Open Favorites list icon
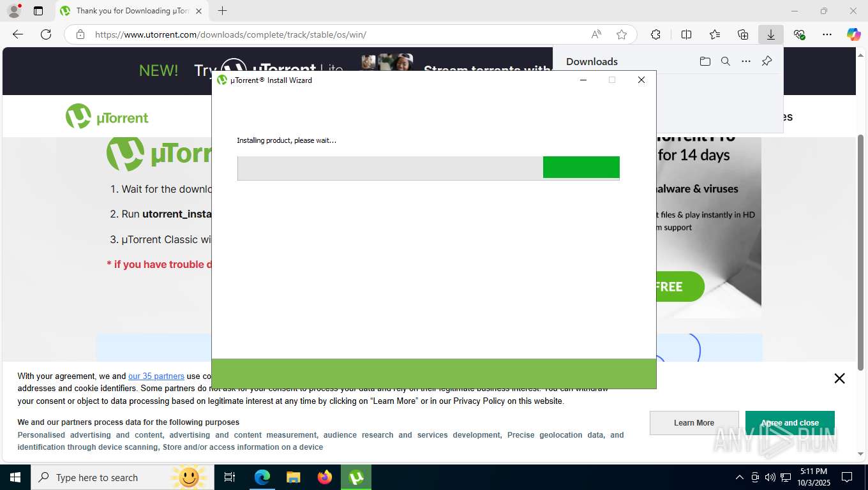This screenshot has height=490, width=868. click(x=715, y=34)
